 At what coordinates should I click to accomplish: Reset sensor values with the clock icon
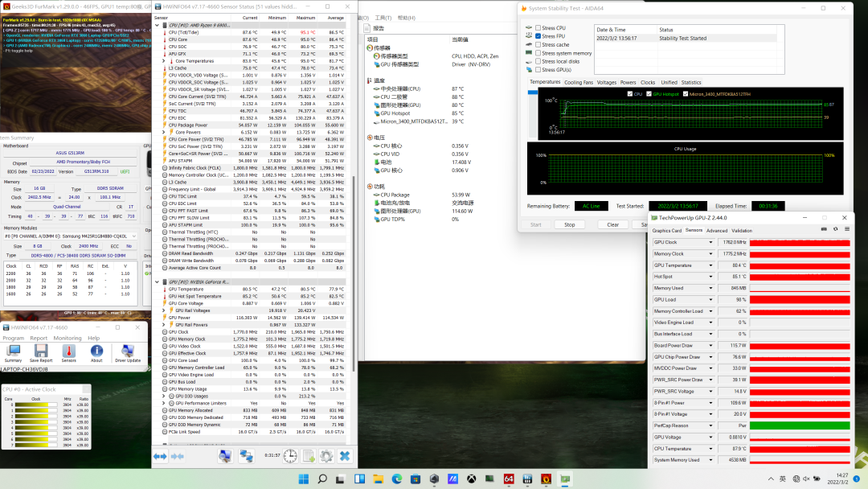[289, 456]
